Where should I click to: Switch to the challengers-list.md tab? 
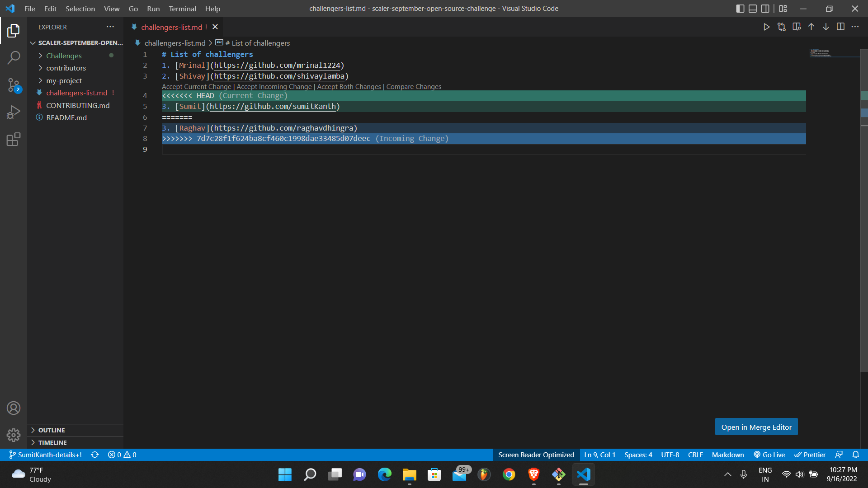(172, 27)
